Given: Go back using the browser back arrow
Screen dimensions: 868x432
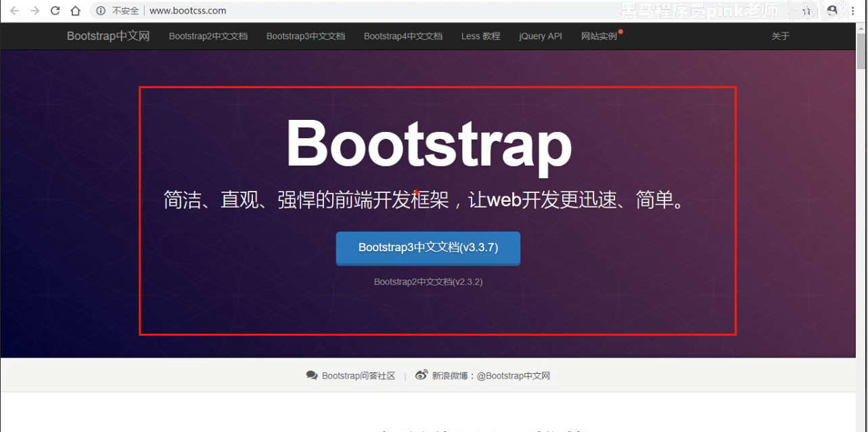Looking at the screenshot, I should tap(15, 11).
